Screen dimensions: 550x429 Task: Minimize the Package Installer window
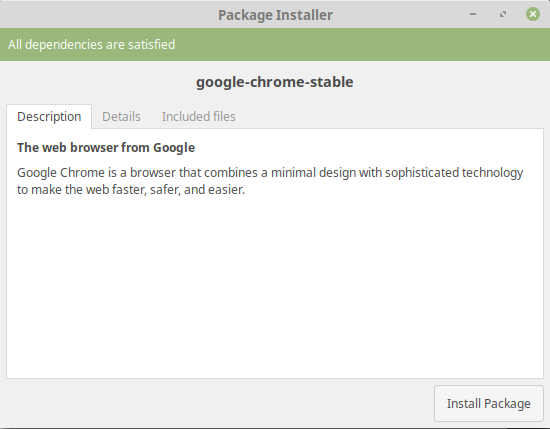(x=473, y=14)
